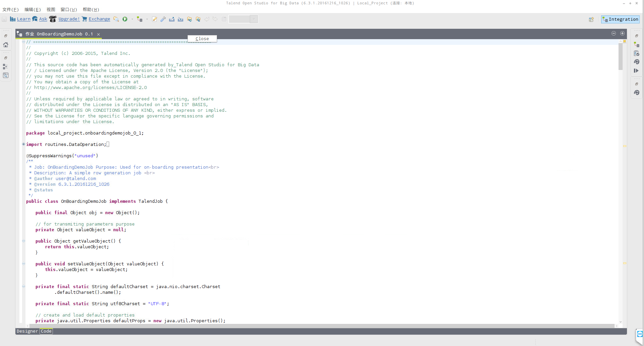Image resolution: width=644 pixels, height=346 pixels.
Task: Click the edit pencil notepad icon
Action: pyautogui.click(x=154, y=19)
